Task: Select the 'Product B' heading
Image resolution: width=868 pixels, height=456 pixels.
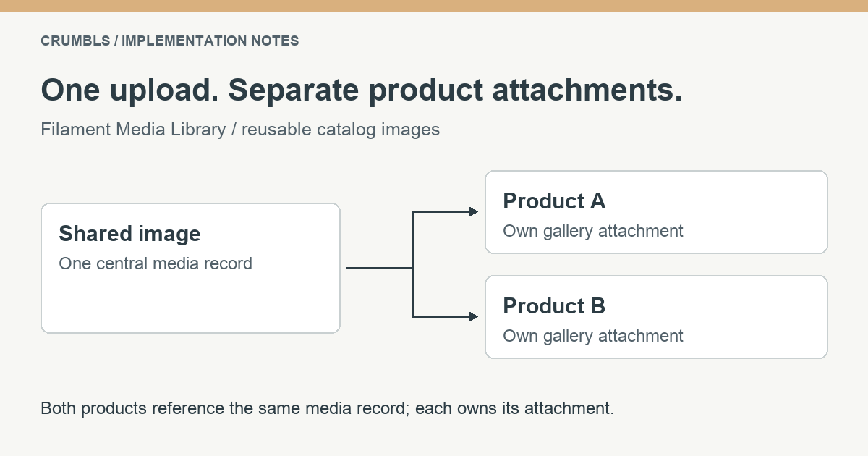Action: [x=554, y=306]
